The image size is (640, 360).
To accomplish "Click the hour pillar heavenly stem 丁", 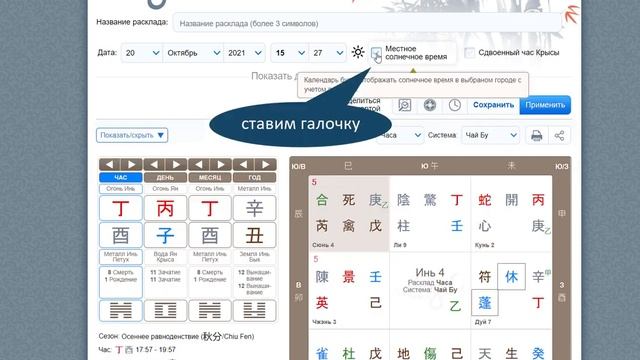I will click(x=121, y=208).
